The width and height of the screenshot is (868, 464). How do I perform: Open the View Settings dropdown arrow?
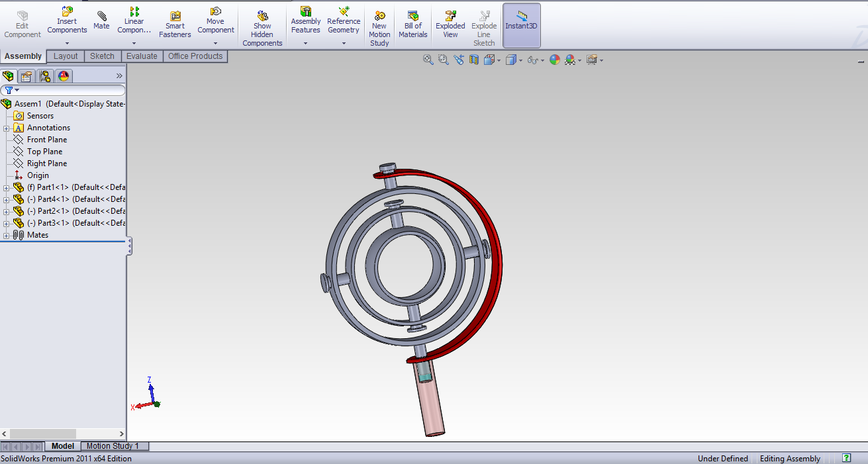601,60
